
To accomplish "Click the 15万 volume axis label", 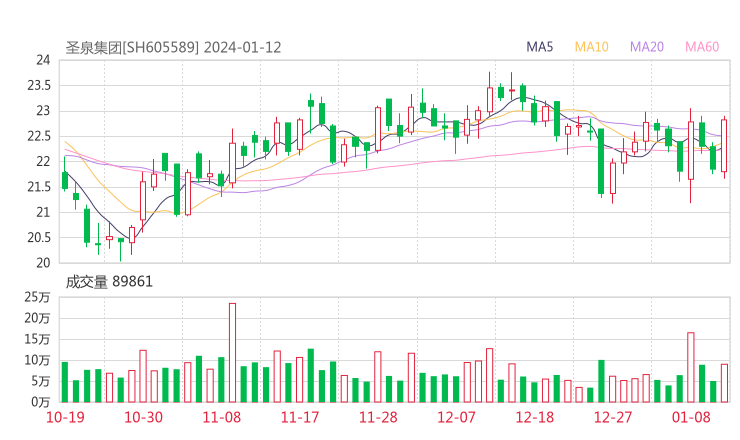I will 37,339.
